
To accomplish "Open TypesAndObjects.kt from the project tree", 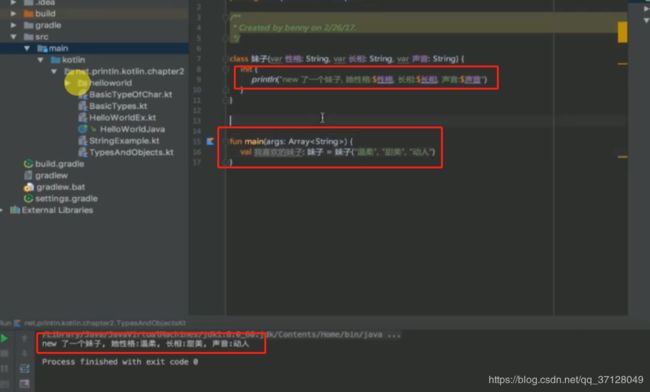I will coord(131,152).
